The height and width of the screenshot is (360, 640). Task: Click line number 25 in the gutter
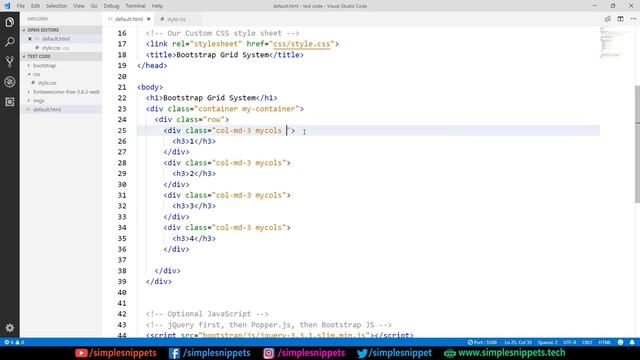point(122,130)
